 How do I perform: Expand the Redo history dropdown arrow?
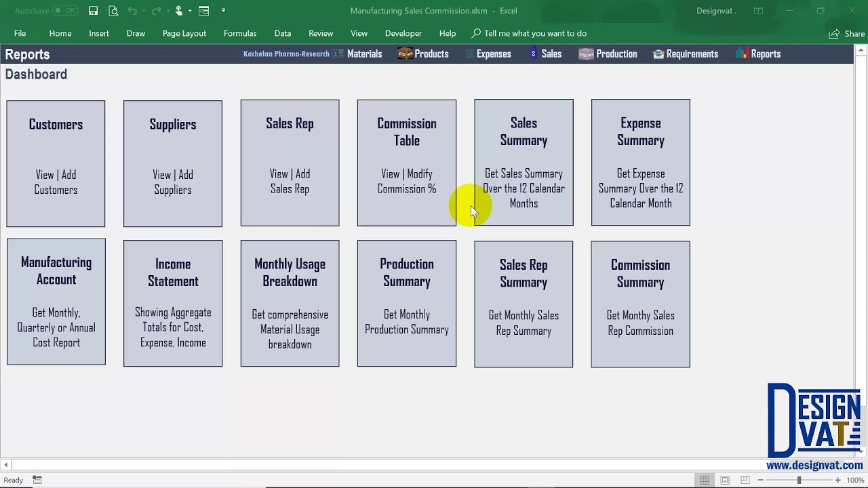167,11
